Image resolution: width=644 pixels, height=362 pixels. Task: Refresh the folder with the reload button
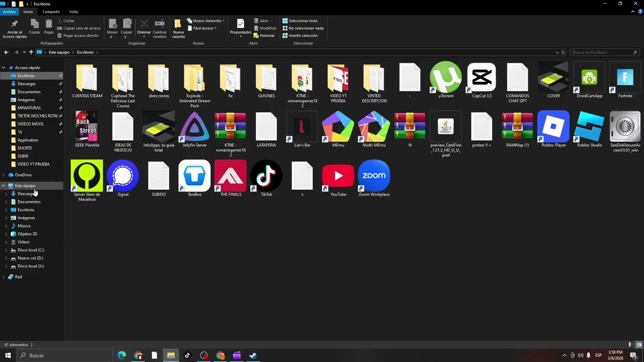pyautogui.click(x=563, y=52)
